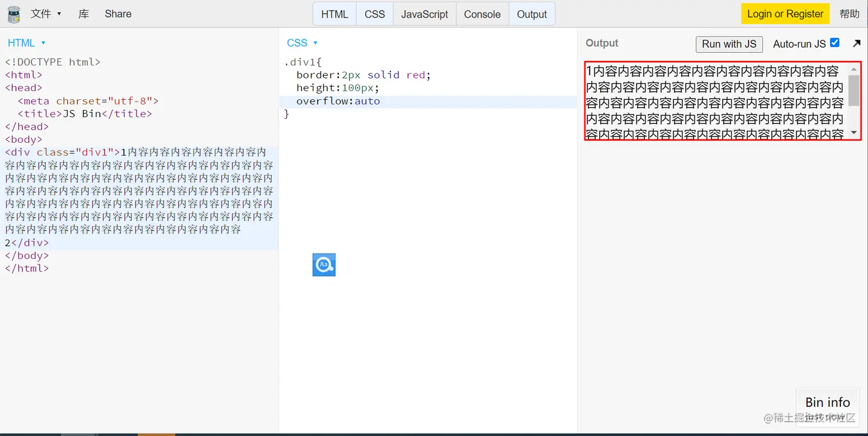The height and width of the screenshot is (436, 868).
Task: Pop out the output with the arrow icon
Action: click(x=857, y=44)
